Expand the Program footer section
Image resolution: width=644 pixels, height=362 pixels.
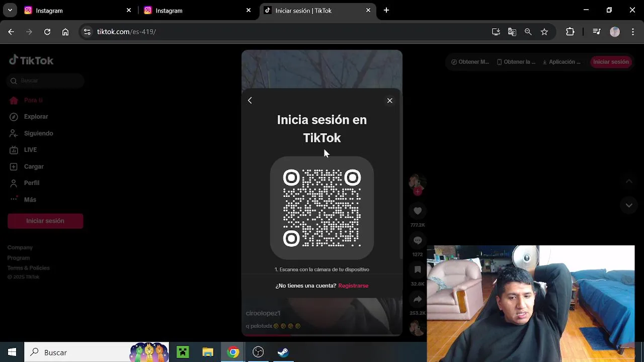[x=19, y=258]
